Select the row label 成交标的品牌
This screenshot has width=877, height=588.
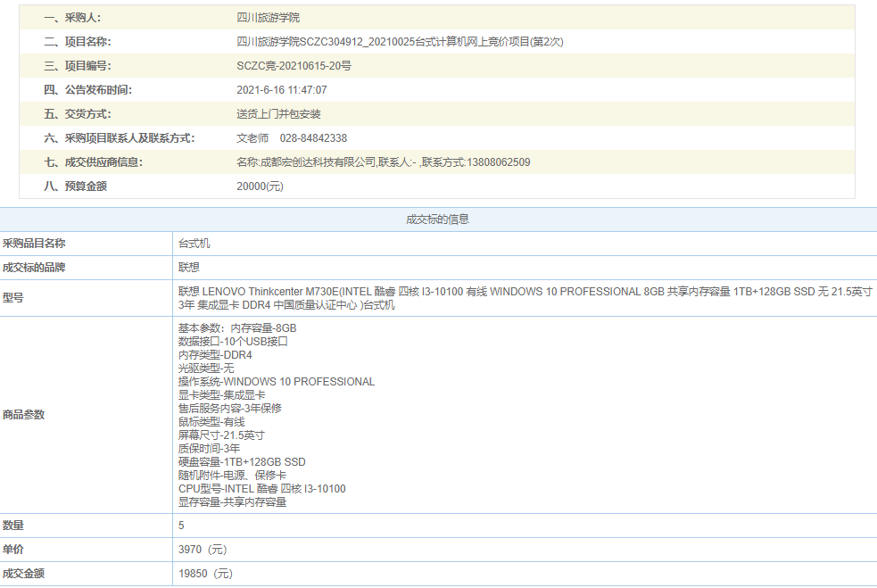pos(34,268)
